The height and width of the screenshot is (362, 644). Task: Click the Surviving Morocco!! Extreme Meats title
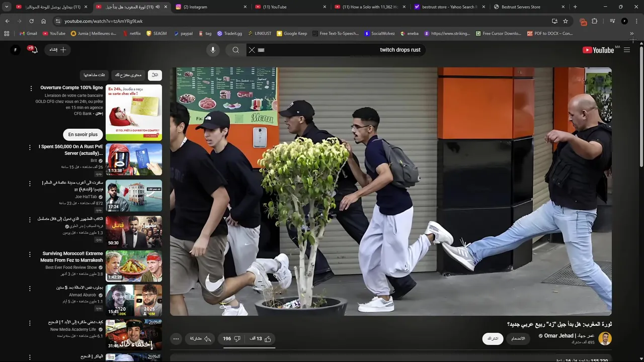point(72,257)
